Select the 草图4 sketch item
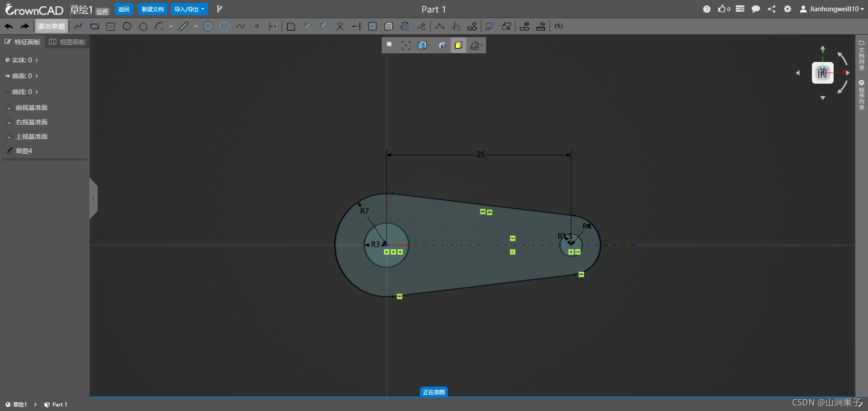 [19, 151]
